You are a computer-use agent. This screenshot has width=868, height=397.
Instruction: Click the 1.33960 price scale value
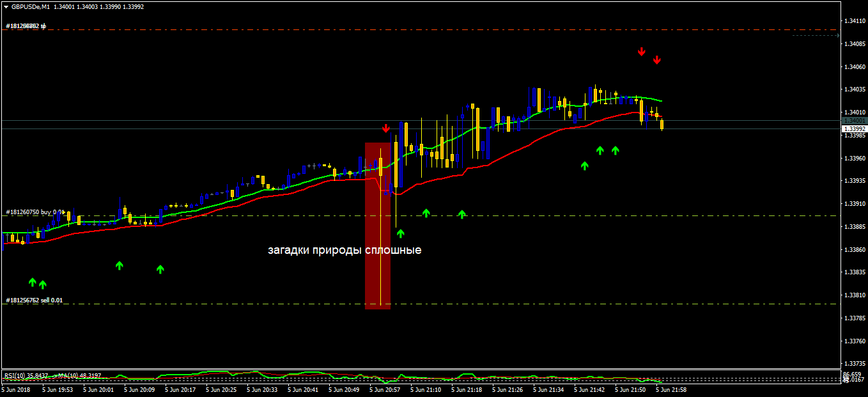[855, 158]
